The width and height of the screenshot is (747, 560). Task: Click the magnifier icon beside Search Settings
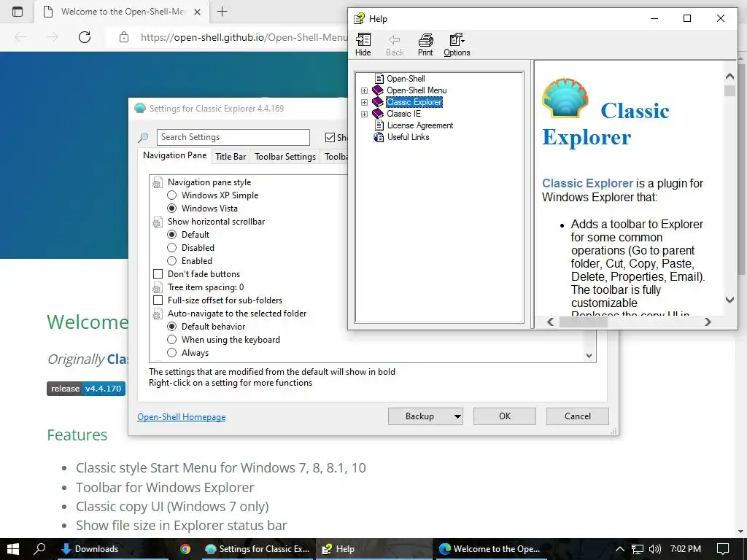pyautogui.click(x=143, y=138)
